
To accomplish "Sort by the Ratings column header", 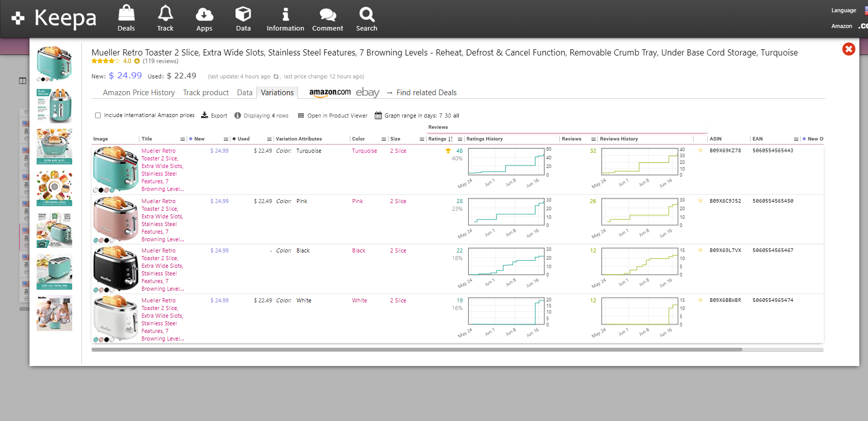I will pyautogui.click(x=437, y=139).
